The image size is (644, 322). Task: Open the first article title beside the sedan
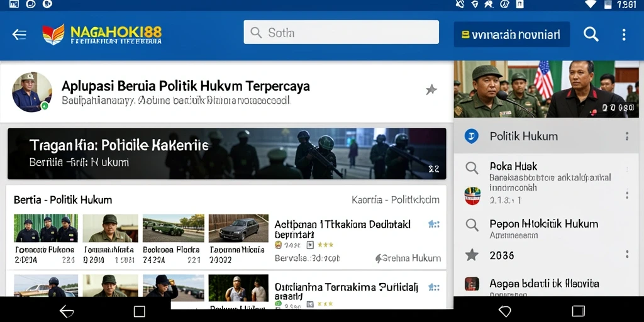(x=343, y=230)
